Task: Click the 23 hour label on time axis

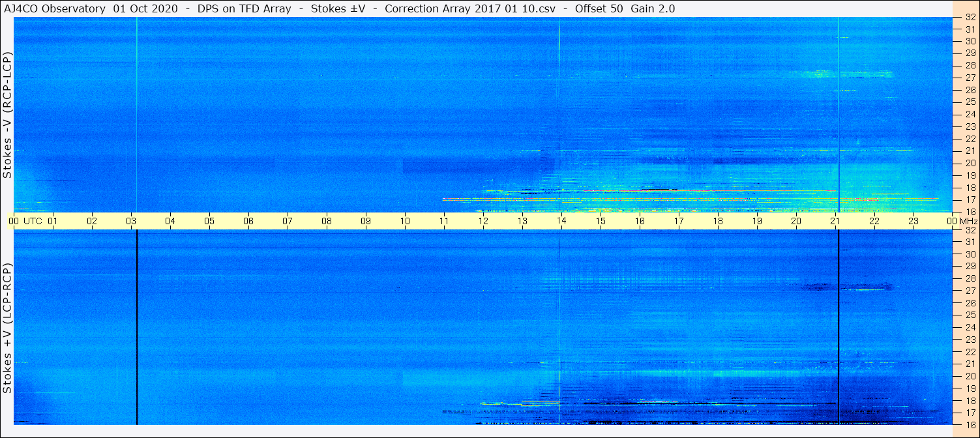Action: coord(913,221)
